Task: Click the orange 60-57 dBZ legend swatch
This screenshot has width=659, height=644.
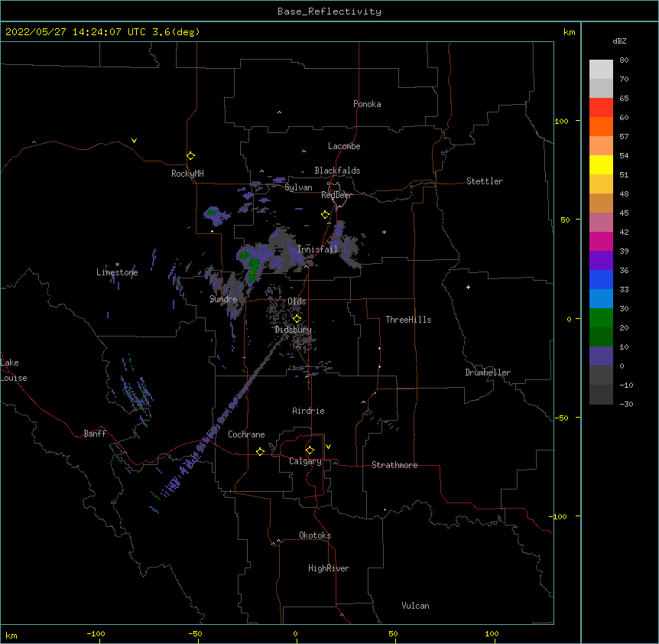Action: click(x=601, y=126)
